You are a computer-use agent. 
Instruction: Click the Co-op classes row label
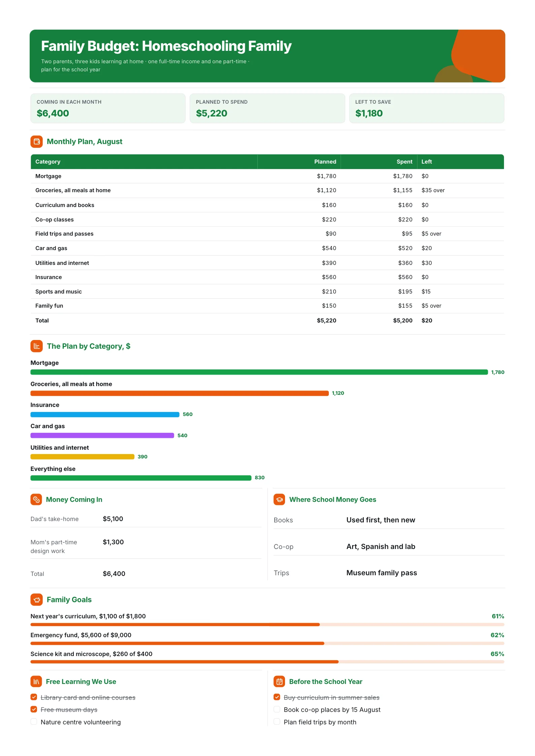click(x=55, y=220)
